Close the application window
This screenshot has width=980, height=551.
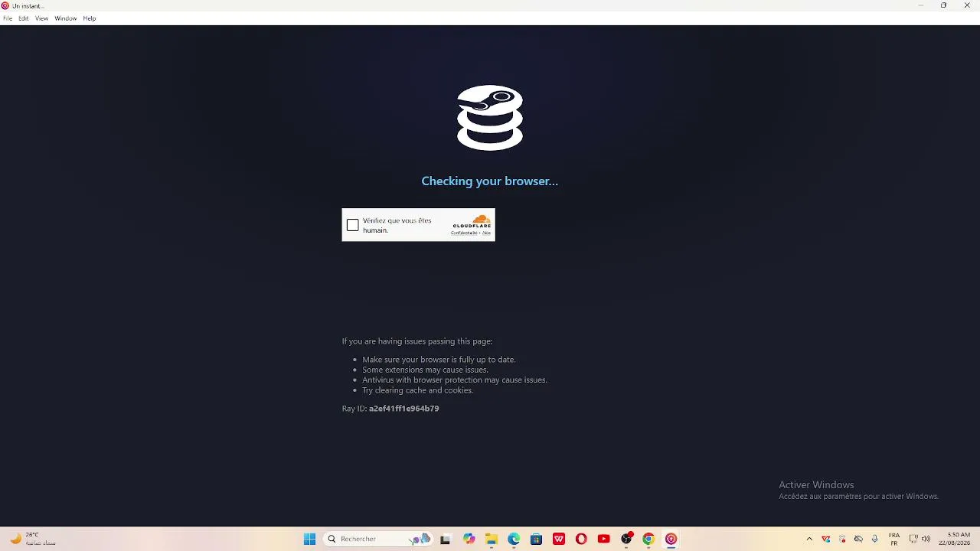click(967, 5)
